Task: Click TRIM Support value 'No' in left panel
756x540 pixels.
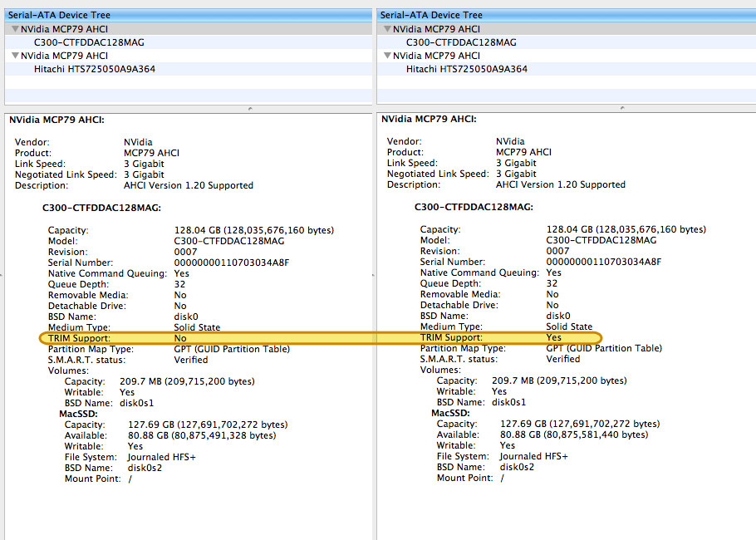Action: tap(180, 338)
